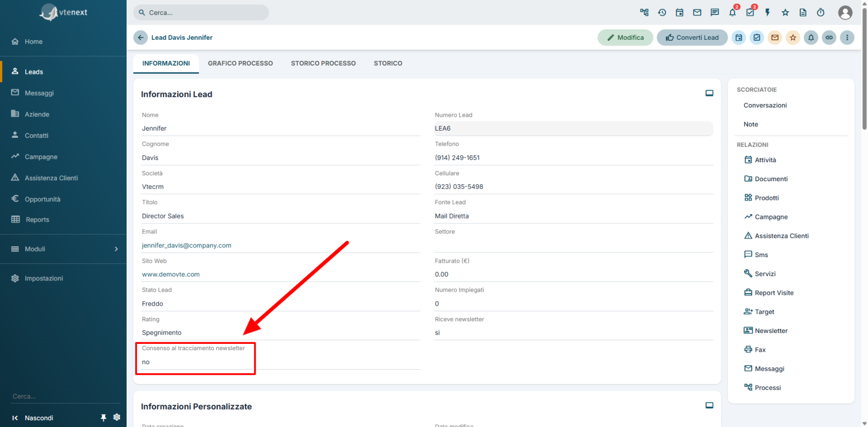Open Campagne in the left sidebar
Image resolution: width=868 pixels, height=427 pixels.
coord(63,156)
